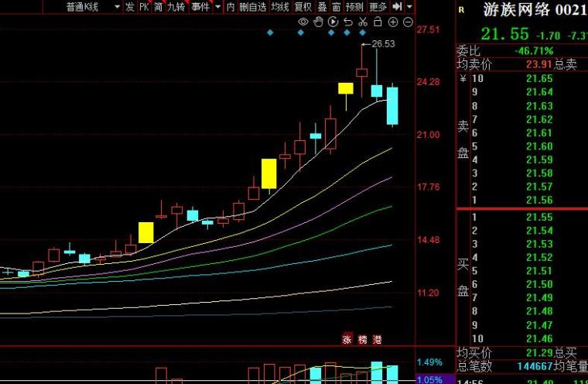
Task: Click the 事件 events button
Action: pos(200,7)
